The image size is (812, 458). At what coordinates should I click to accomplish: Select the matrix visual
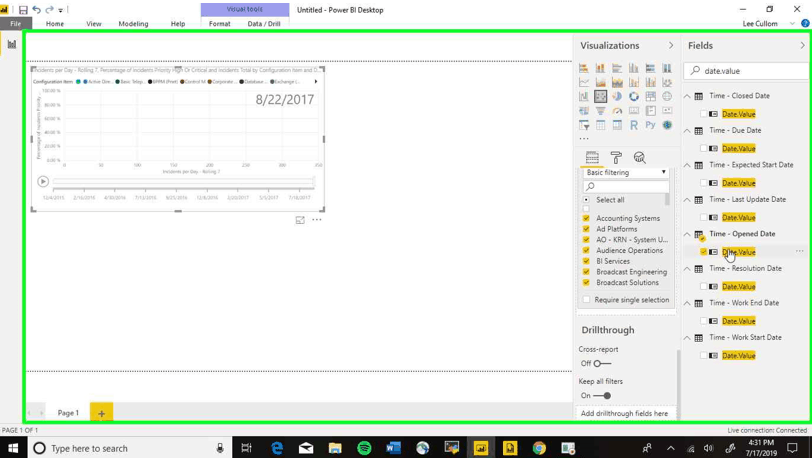tap(617, 125)
